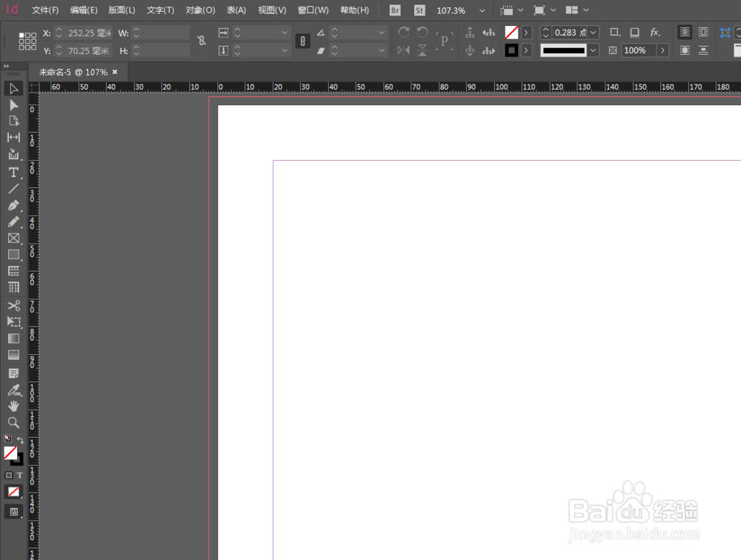Select the Scissors tool
Image resolution: width=741 pixels, height=560 pixels.
tap(13, 306)
